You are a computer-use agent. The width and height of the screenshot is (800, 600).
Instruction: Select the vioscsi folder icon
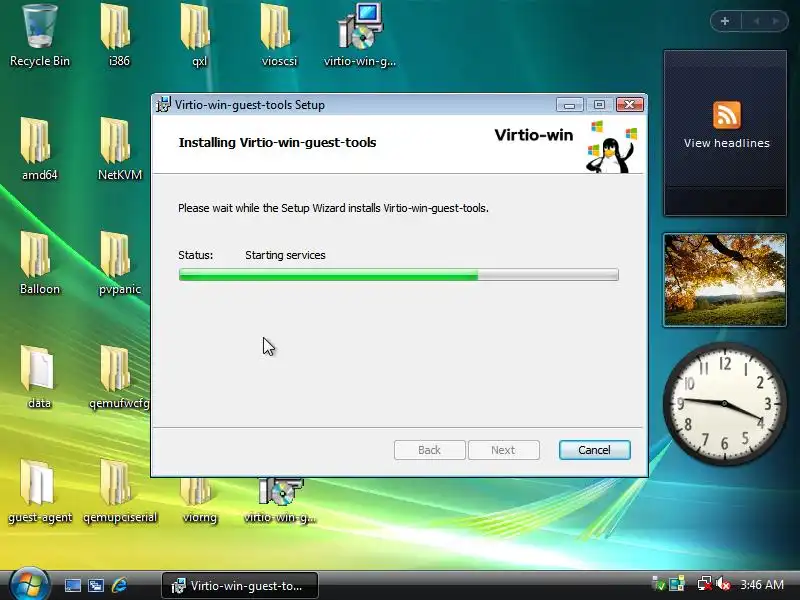click(x=279, y=36)
